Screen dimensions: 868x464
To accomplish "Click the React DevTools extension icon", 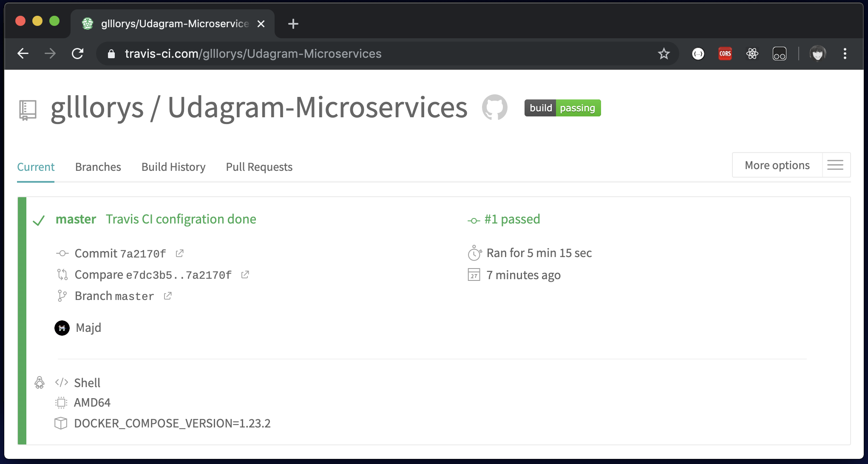I will pyautogui.click(x=752, y=54).
